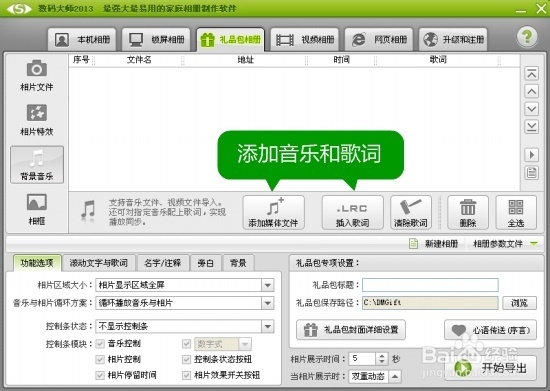Switch to the 旁白 tab

coord(206,263)
